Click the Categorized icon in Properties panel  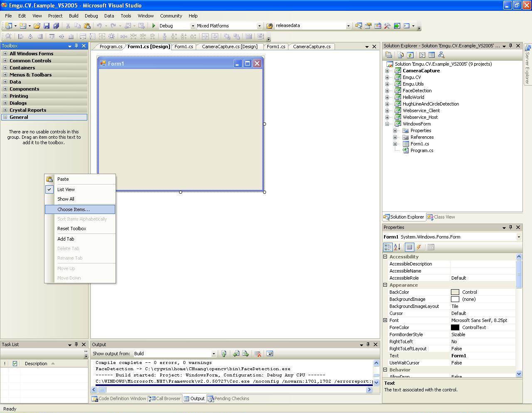click(388, 247)
